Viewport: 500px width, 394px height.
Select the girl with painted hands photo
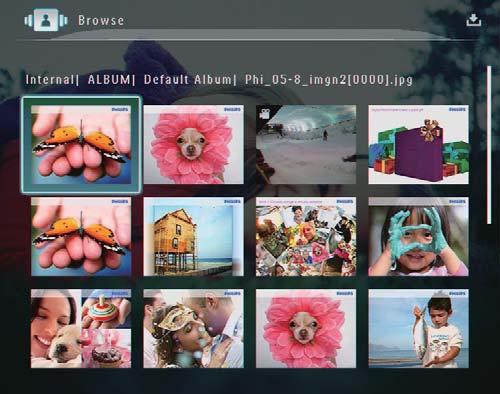click(x=418, y=237)
